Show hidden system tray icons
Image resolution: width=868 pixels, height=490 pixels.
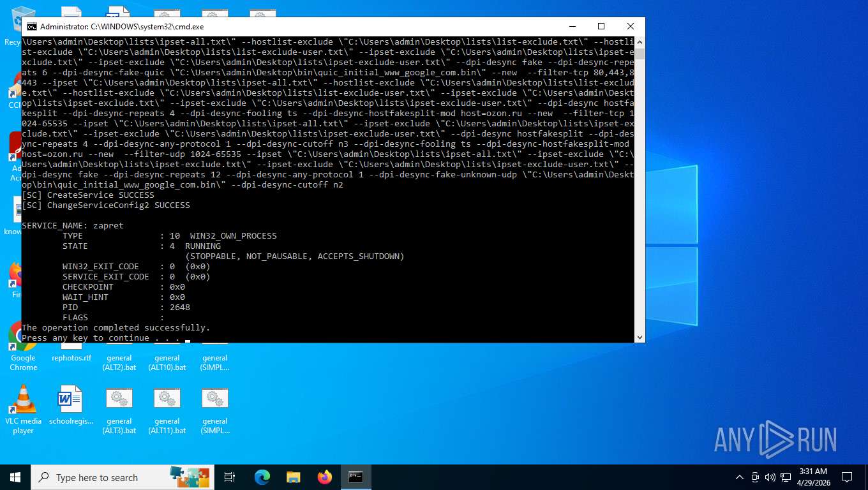(740, 477)
